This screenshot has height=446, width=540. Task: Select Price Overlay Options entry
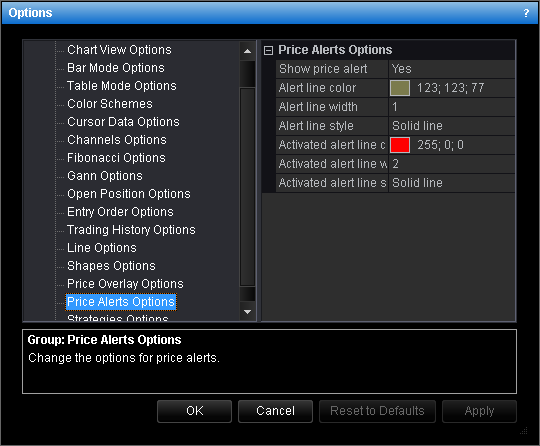point(125,284)
